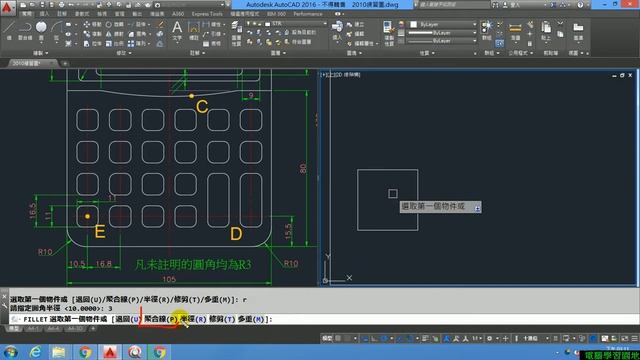Choose the 退回(U) option in command line

click(x=128, y=319)
